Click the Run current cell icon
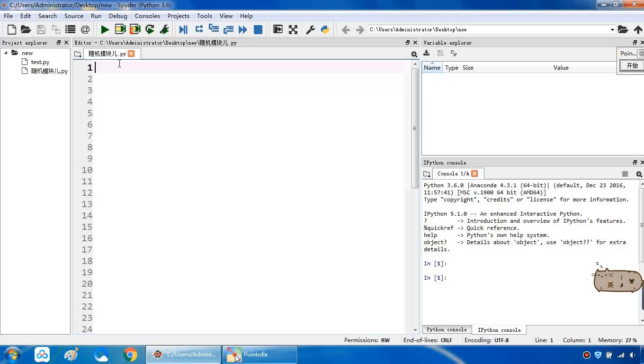This screenshot has height=364, width=644. 120,29
